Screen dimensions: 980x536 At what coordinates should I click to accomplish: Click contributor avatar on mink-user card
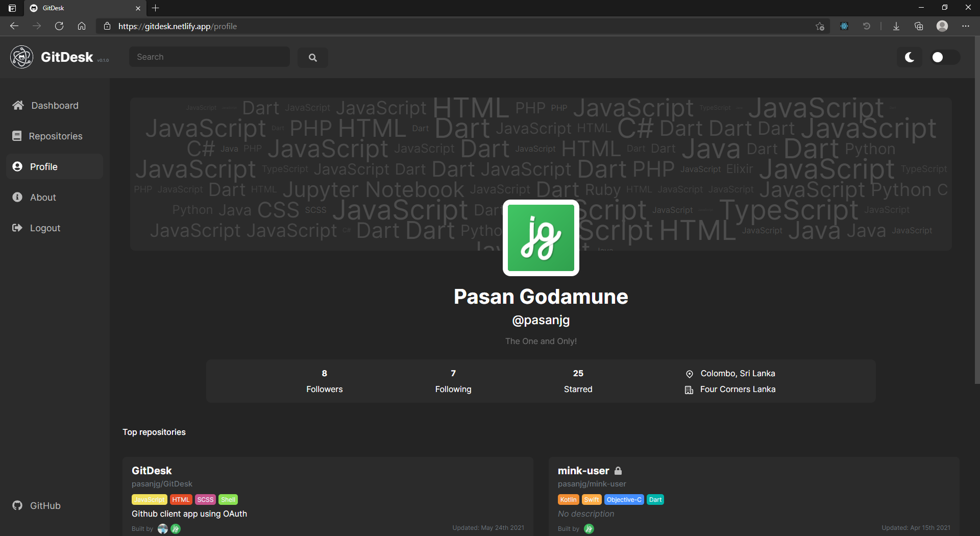589,529
